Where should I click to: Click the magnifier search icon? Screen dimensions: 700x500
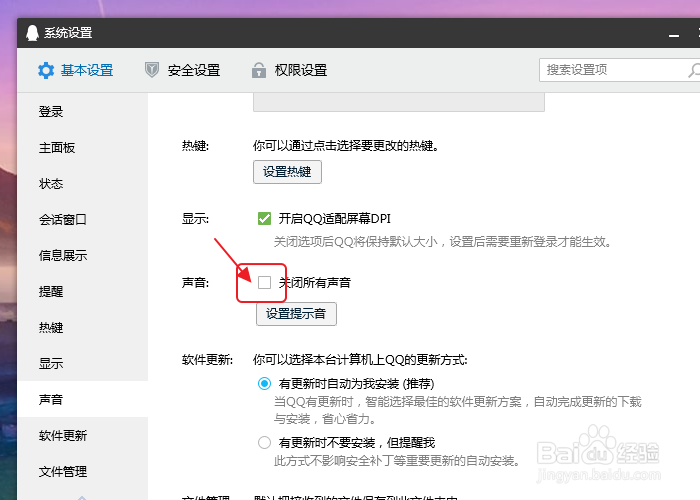click(x=693, y=70)
